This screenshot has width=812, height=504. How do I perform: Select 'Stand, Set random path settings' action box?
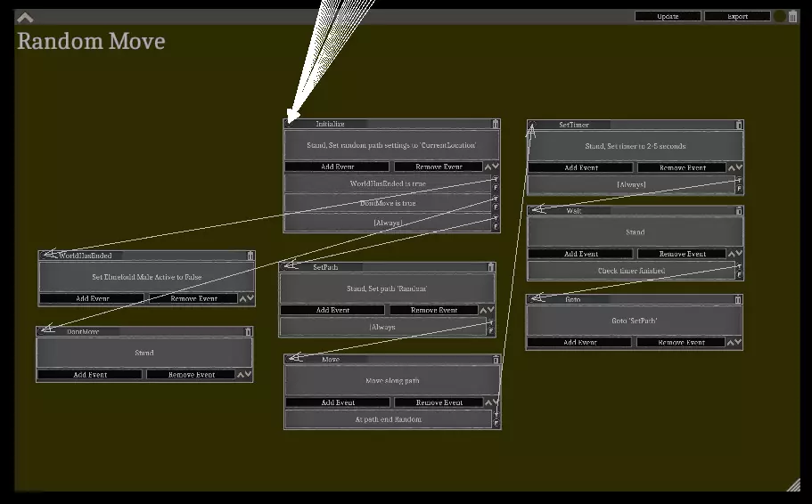tap(391, 145)
